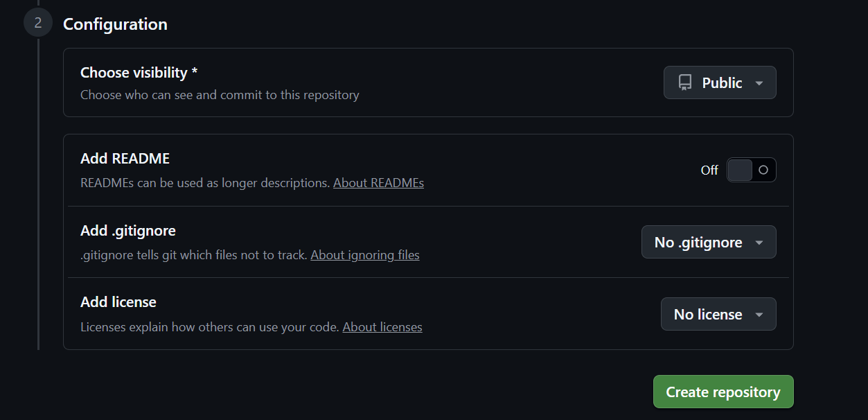
Task: Toggle the Add README switch on
Action: 752,170
